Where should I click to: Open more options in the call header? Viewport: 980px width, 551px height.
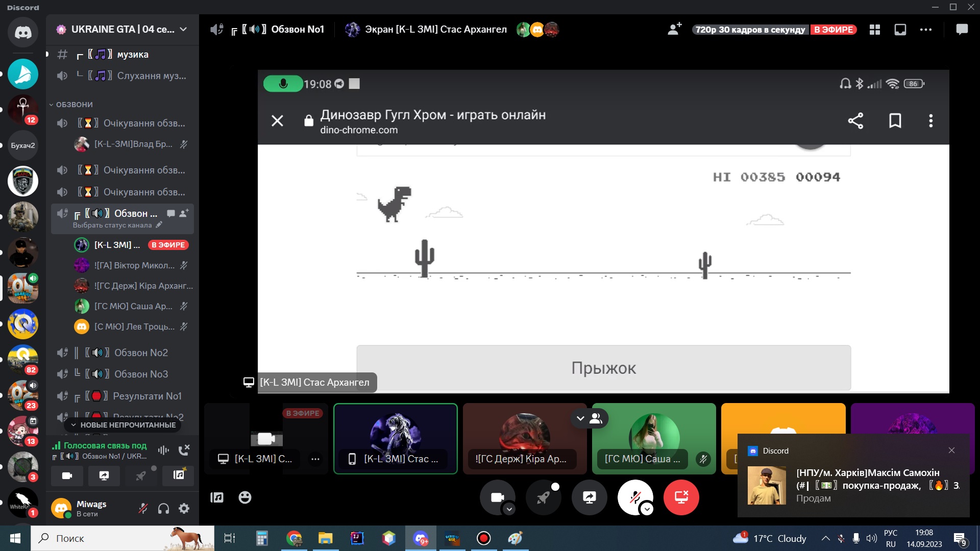click(x=926, y=30)
